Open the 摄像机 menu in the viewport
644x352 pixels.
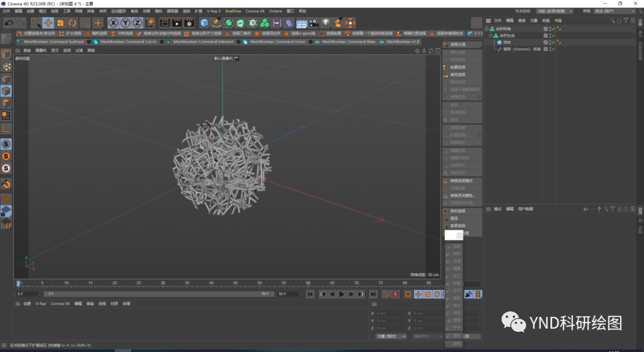(x=41, y=51)
